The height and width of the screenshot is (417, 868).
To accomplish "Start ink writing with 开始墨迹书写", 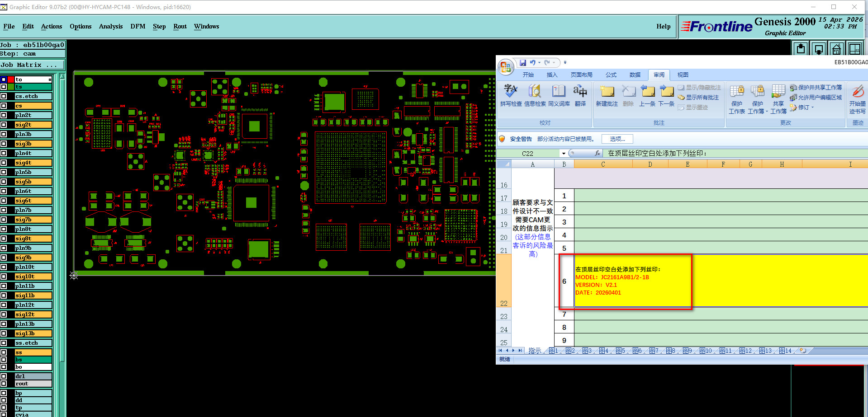I will pos(857,99).
